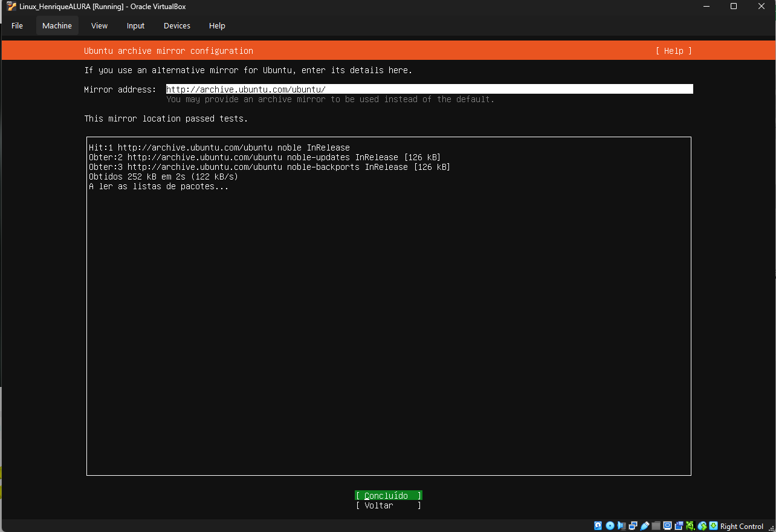Image resolution: width=776 pixels, height=532 pixels.
Task: Click the optical disc icon in status bar
Action: click(x=610, y=526)
